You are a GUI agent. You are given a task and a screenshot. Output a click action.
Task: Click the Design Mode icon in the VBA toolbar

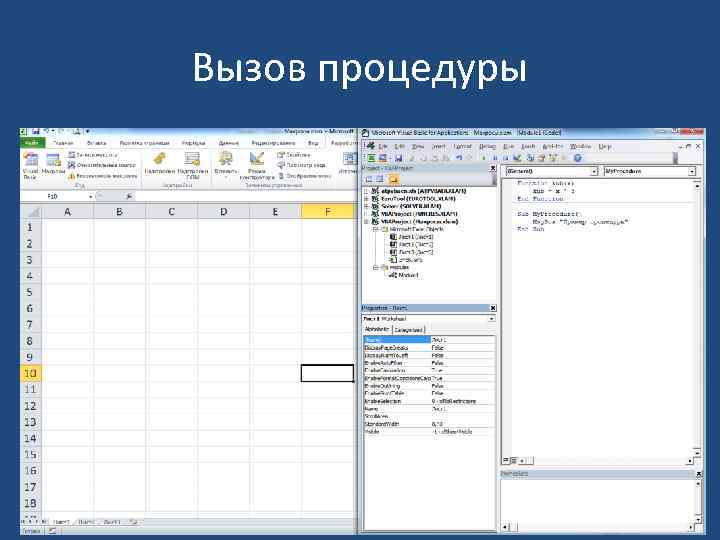(x=518, y=158)
